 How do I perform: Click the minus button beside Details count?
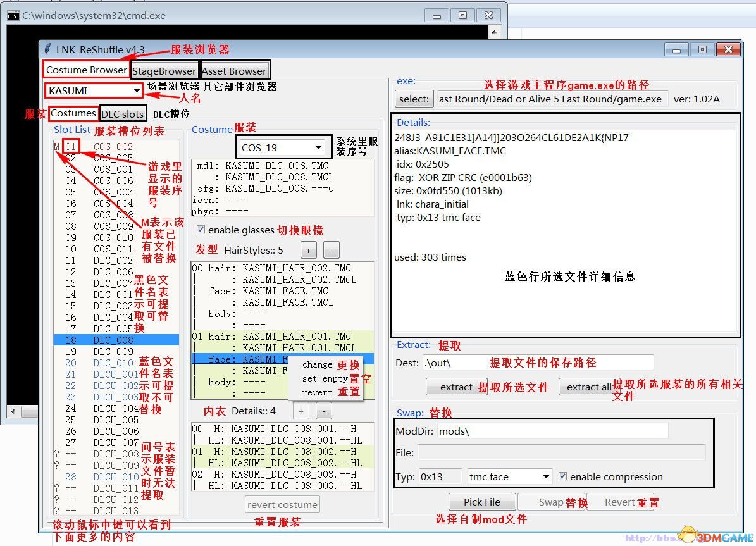tap(323, 411)
